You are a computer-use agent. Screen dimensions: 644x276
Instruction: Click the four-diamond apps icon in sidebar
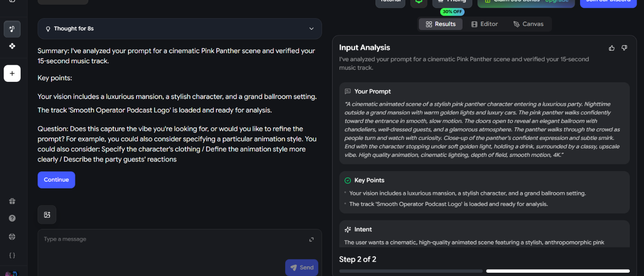pos(12,46)
